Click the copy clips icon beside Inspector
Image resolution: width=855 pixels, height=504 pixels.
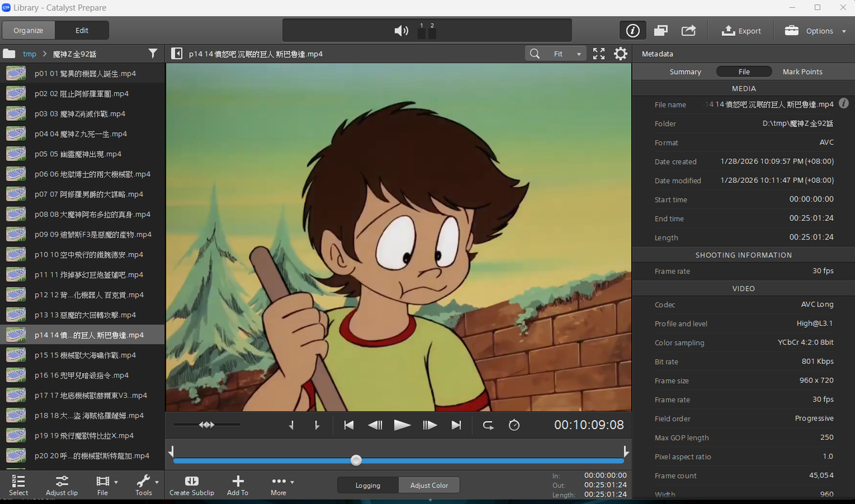[x=661, y=31]
